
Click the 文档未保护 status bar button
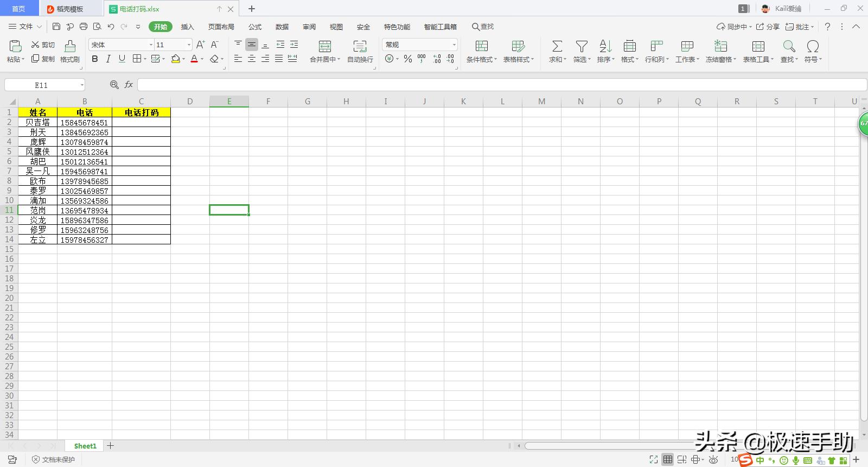tap(54, 459)
